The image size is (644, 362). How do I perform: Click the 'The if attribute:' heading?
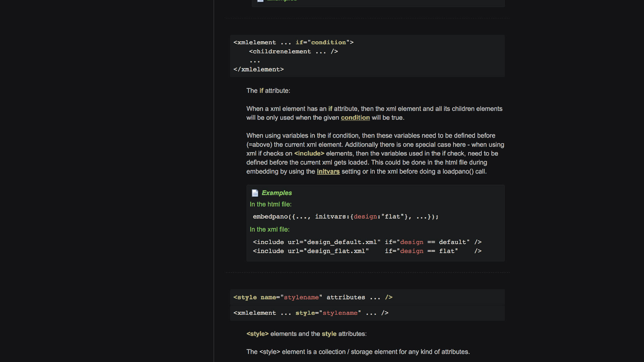(268, 91)
